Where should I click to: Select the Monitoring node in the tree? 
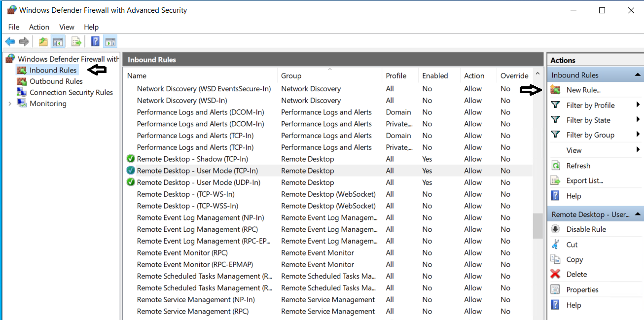tap(48, 104)
